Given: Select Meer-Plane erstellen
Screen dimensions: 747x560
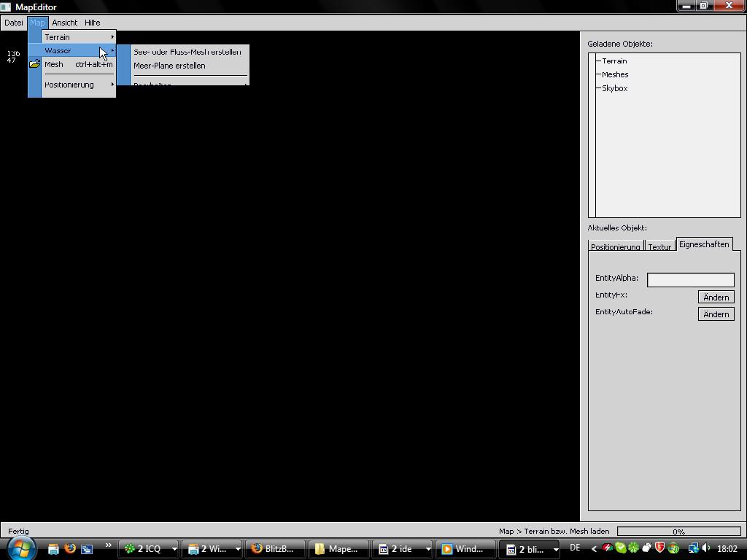Looking at the screenshot, I should (169, 66).
